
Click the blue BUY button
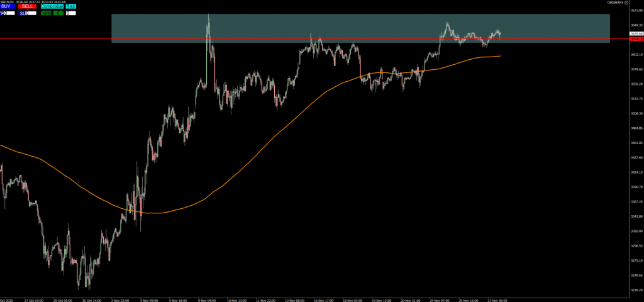coord(8,6)
